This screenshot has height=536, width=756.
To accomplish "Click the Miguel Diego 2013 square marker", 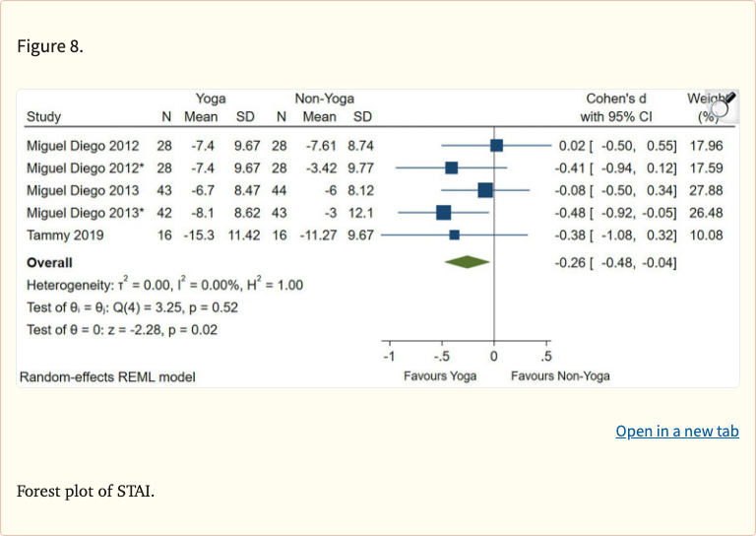I will [485, 189].
